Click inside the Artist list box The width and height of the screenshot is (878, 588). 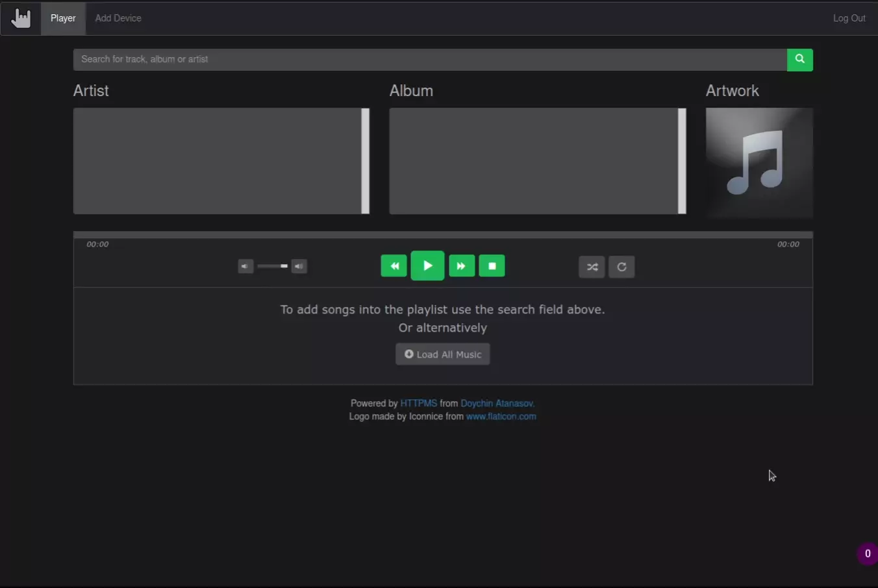pos(217,161)
